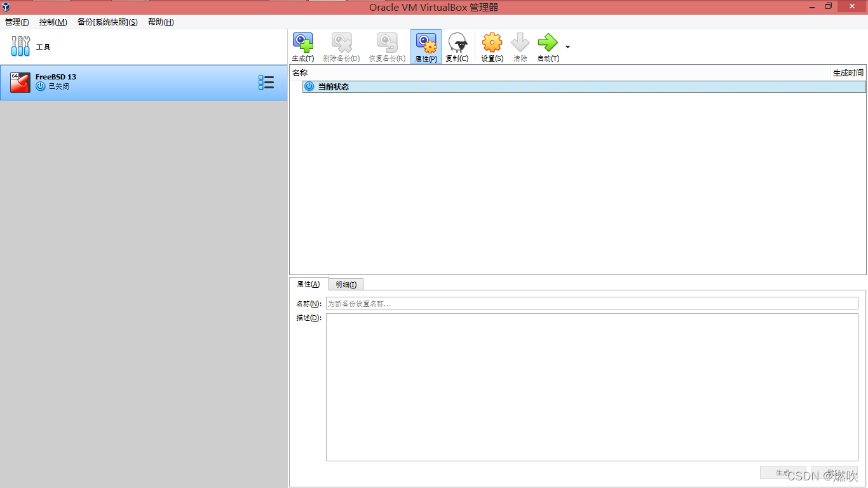
Task: Click inside the 描述(D) description box
Action: click(x=592, y=387)
